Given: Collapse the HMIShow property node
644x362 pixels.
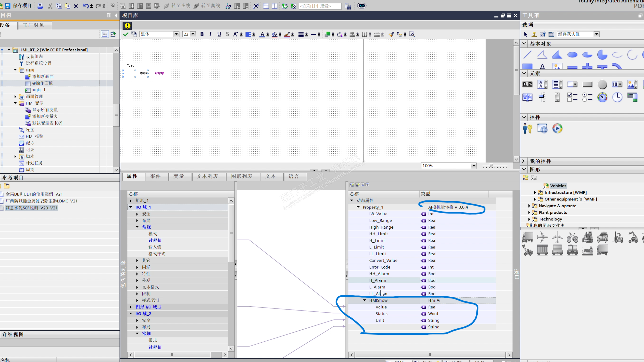Looking at the screenshot, I should pyautogui.click(x=364, y=300).
